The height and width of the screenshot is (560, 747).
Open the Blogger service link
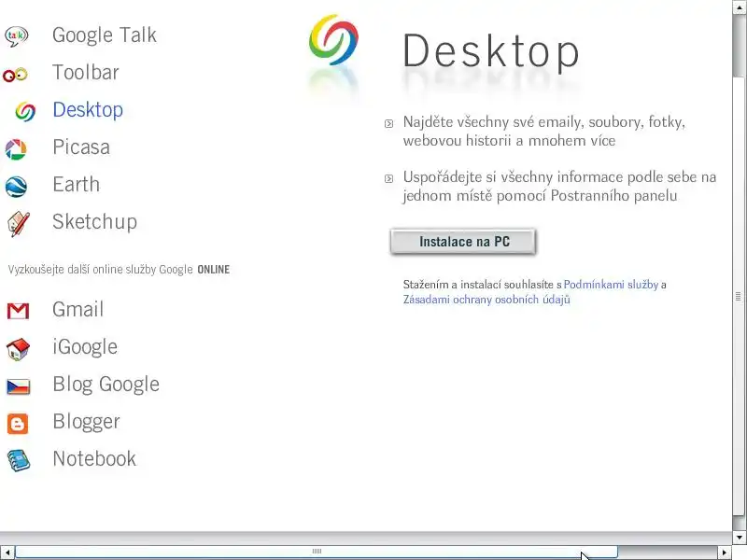pos(86,422)
